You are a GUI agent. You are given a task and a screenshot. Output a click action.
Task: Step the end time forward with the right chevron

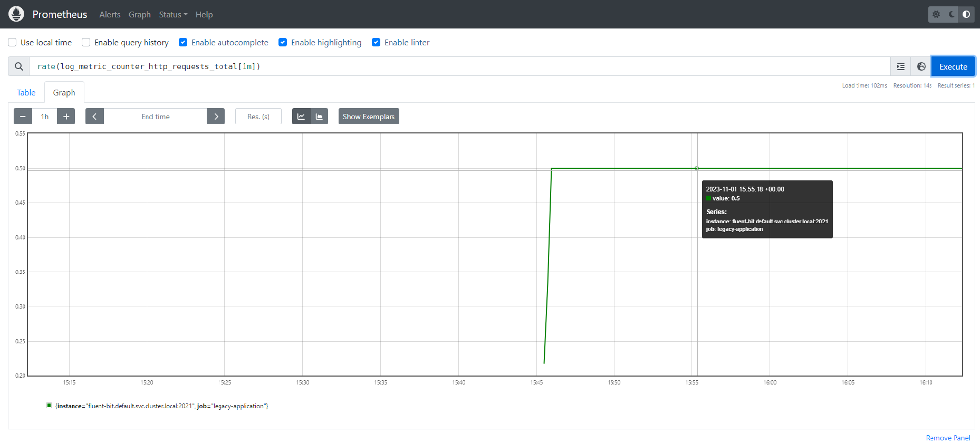[x=216, y=117]
